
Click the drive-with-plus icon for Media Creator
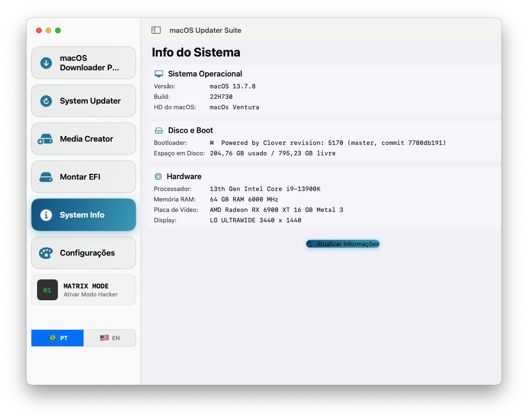(45, 139)
